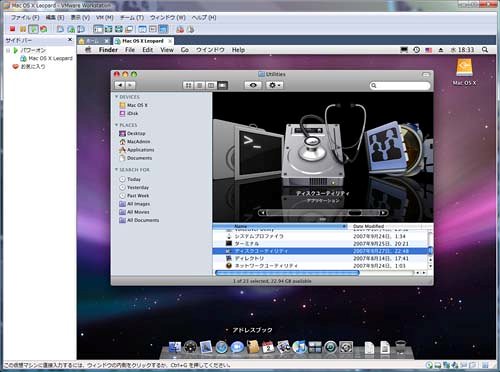Open Time Machine from the dock
This screenshot has height=372, width=500.
point(330,347)
